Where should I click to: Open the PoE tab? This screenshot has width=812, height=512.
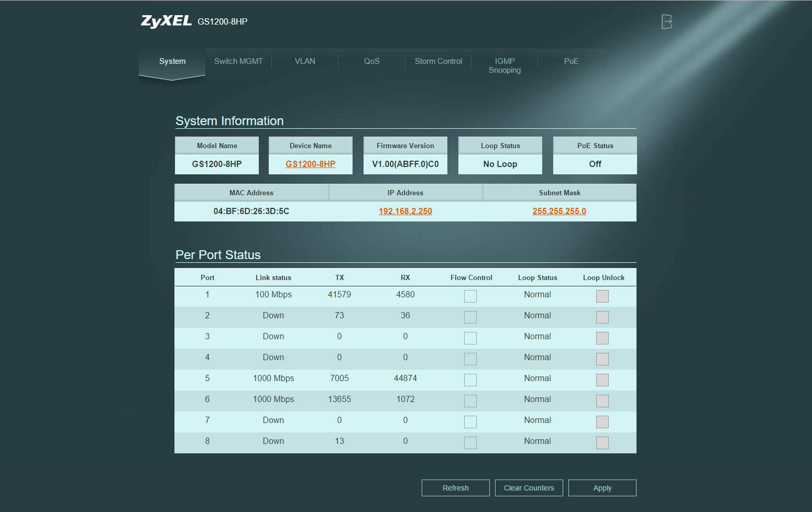(x=572, y=61)
